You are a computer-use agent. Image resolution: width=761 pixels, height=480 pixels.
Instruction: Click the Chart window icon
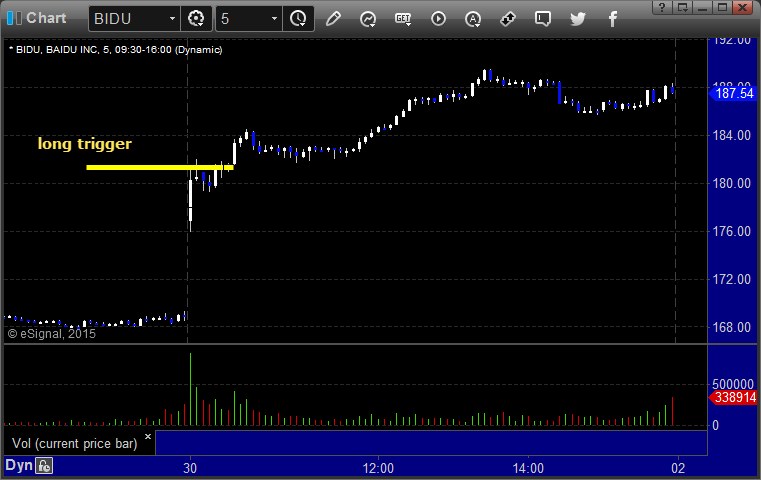point(14,18)
